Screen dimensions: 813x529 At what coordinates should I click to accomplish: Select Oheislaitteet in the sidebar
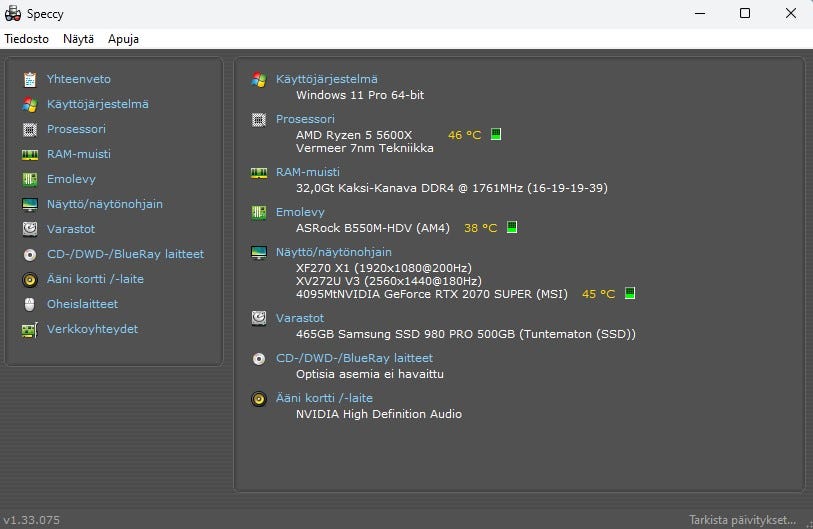(82, 304)
